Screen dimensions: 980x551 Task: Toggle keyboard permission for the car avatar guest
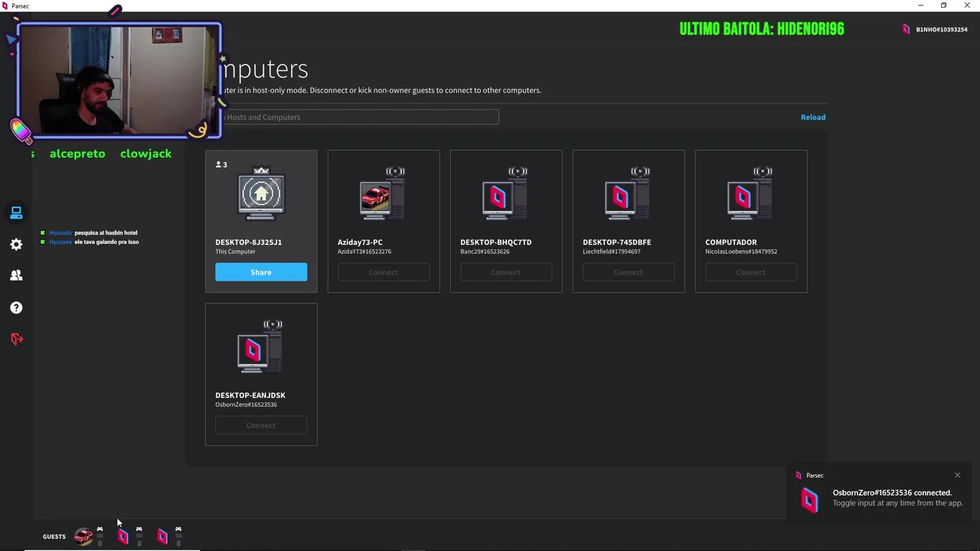click(x=100, y=536)
